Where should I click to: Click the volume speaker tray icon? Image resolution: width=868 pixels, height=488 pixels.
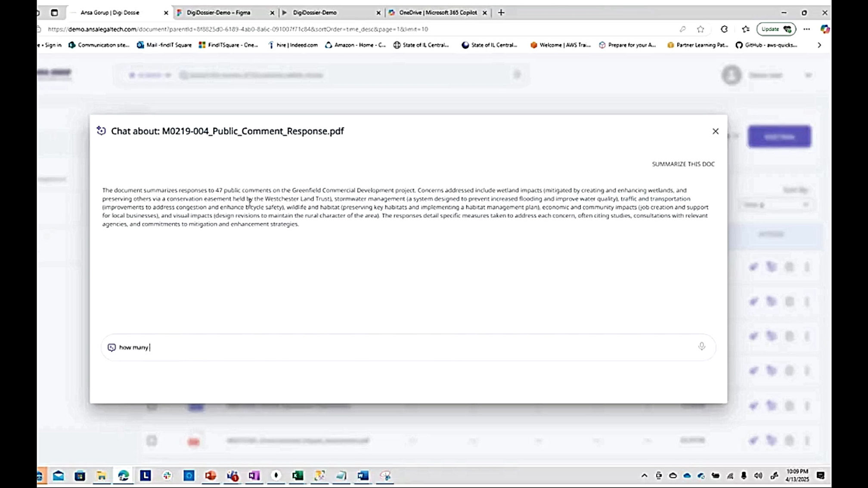point(758,476)
